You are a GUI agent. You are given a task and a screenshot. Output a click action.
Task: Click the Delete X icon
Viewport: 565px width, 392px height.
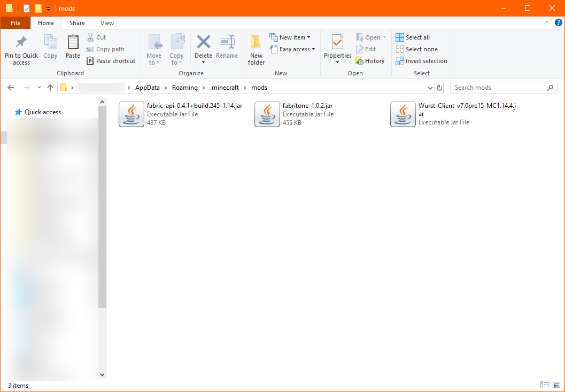click(203, 42)
